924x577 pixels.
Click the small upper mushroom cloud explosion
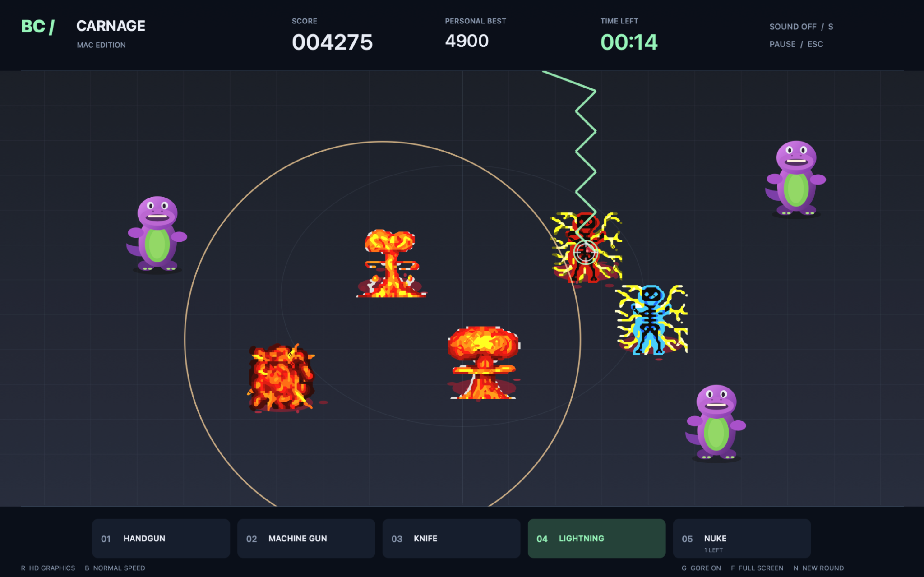391,263
